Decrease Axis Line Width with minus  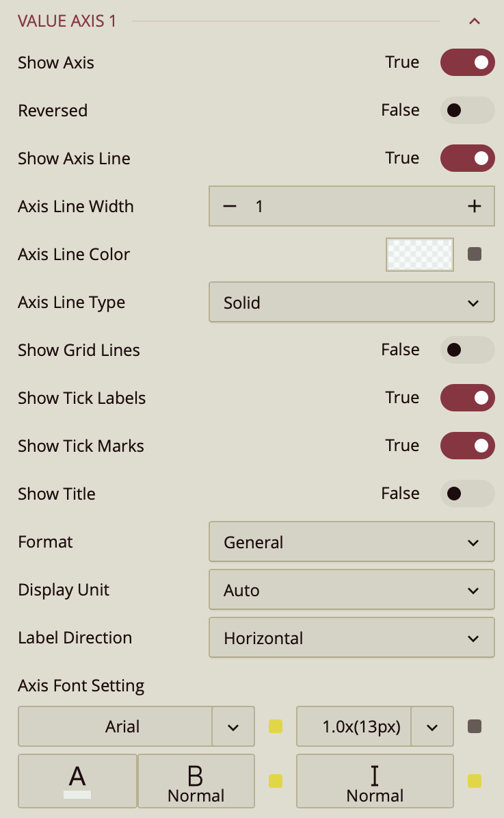tap(230, 206)
